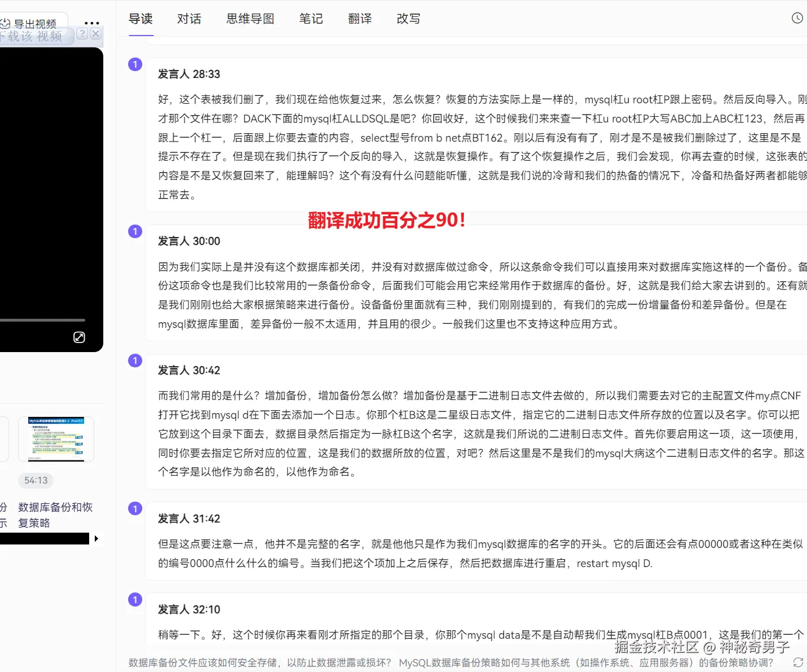Screen dimensions: 807x672
Task: Click transcript paragraph starting 好，这个表被我们删了
Action: (x=483, y=147)
